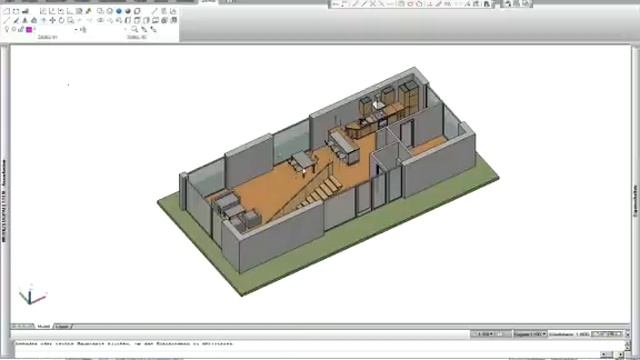The image size is (640, 360).
Task: Click the circular Rotate tool icon
Action: 62,20
